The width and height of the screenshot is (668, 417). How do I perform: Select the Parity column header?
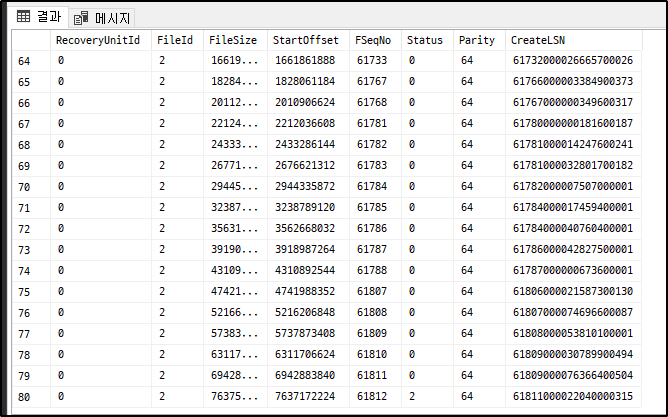coord(477,40)
